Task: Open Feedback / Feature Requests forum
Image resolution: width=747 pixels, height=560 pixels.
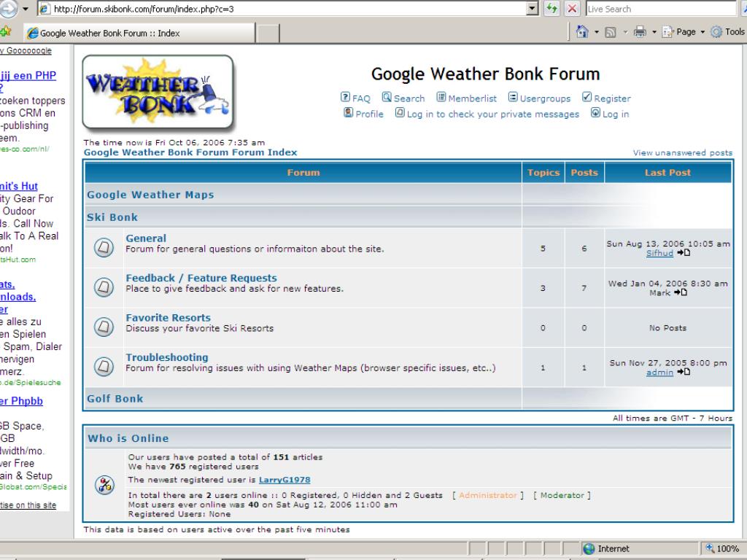Action: tap(201, 278)
